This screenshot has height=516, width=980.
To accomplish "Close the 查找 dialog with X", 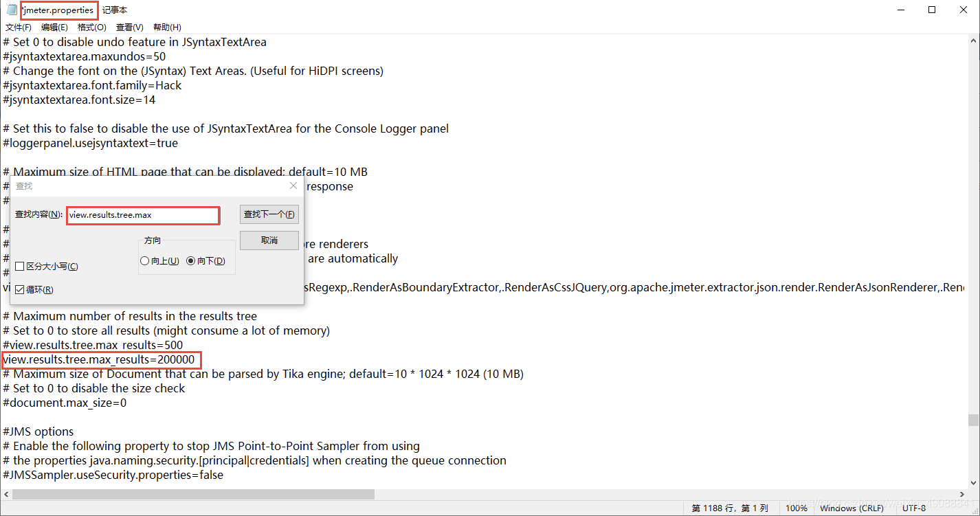I will [293, 186].
